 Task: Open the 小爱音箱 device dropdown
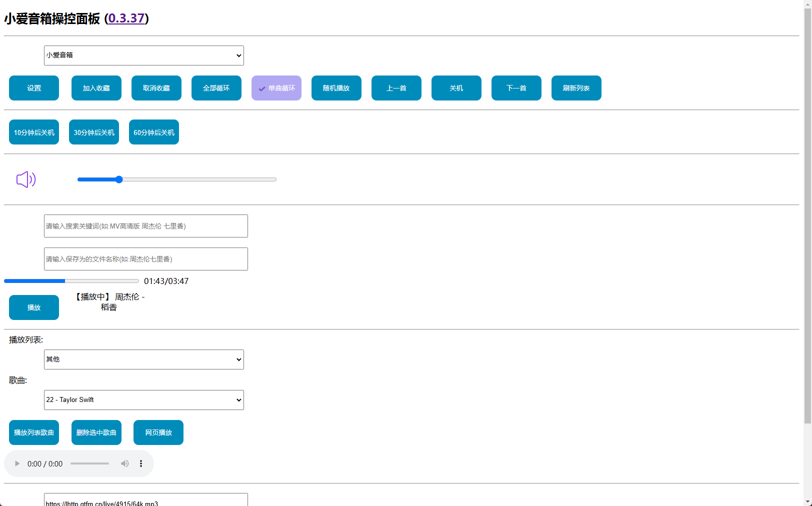144,55
